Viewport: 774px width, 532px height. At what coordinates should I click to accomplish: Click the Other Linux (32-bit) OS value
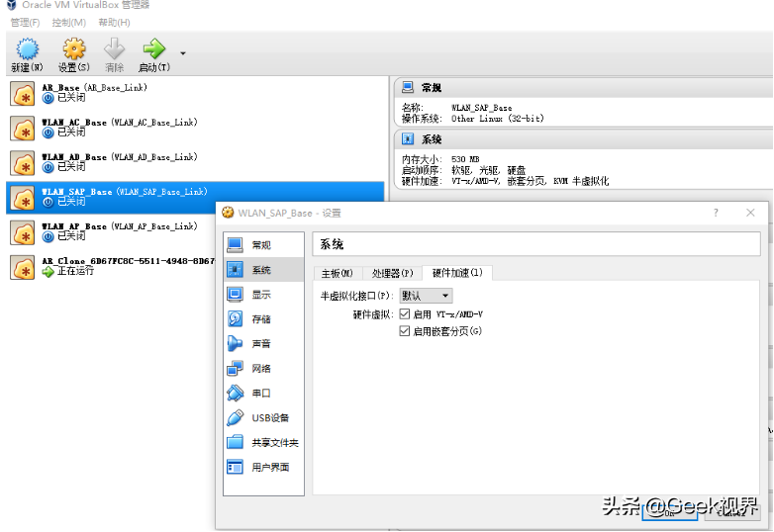click(498, 119)
